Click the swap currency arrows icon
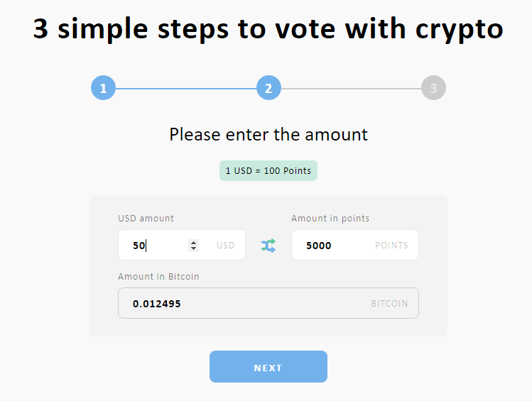532x401 pixels. pyautogui.click(x=268, y=246)
